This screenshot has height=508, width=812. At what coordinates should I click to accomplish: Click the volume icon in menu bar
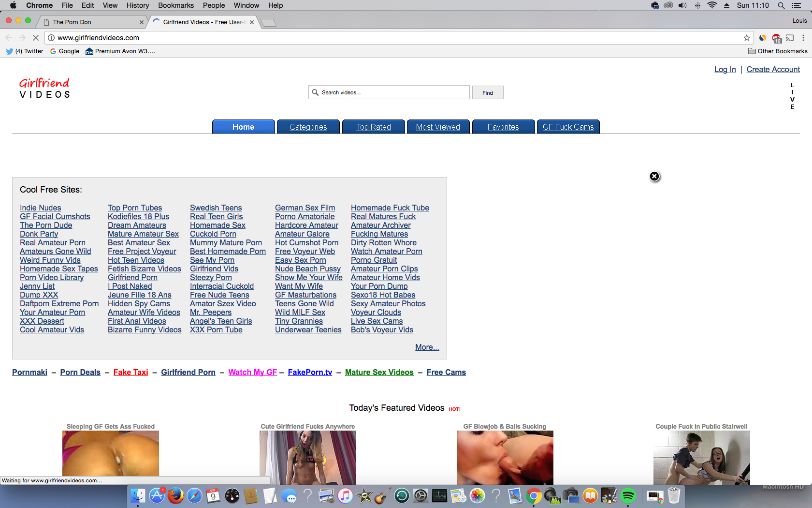[x=682, y=5]
